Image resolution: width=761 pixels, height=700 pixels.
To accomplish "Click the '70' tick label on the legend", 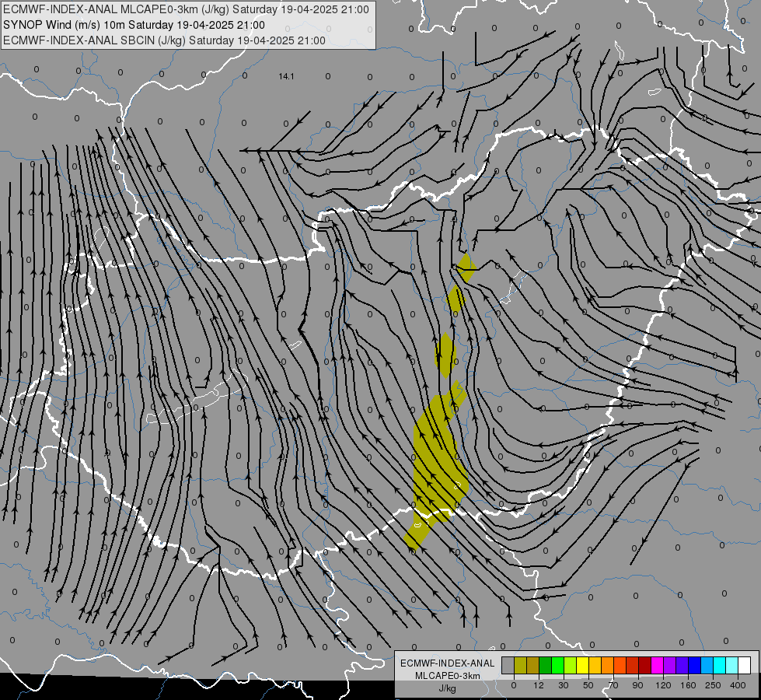I will 613,685.
